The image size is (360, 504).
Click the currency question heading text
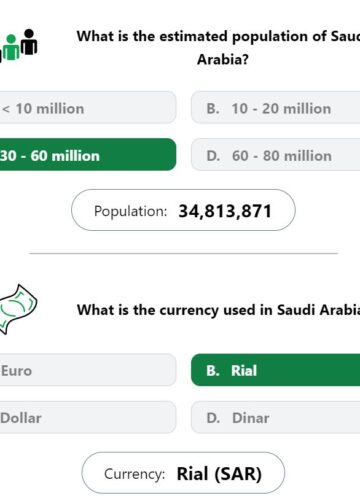point(218,310)
